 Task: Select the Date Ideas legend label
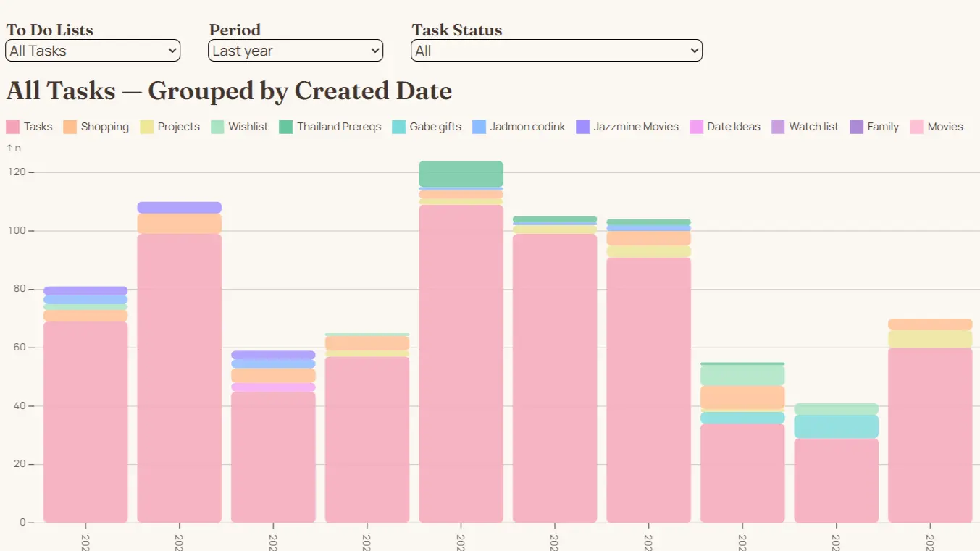coord(733,127)
